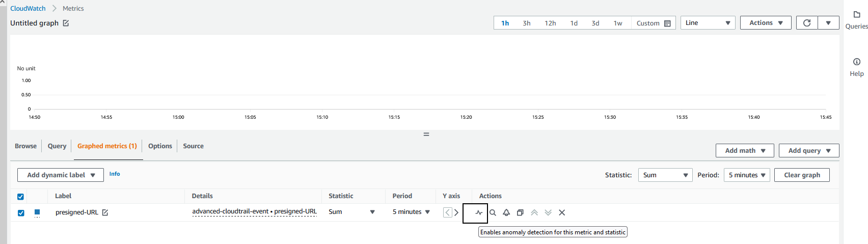Edit the presigned-URL label pencil icon
Screen dimensions: 868x244
pyautogui.click(x=105, y=212)
